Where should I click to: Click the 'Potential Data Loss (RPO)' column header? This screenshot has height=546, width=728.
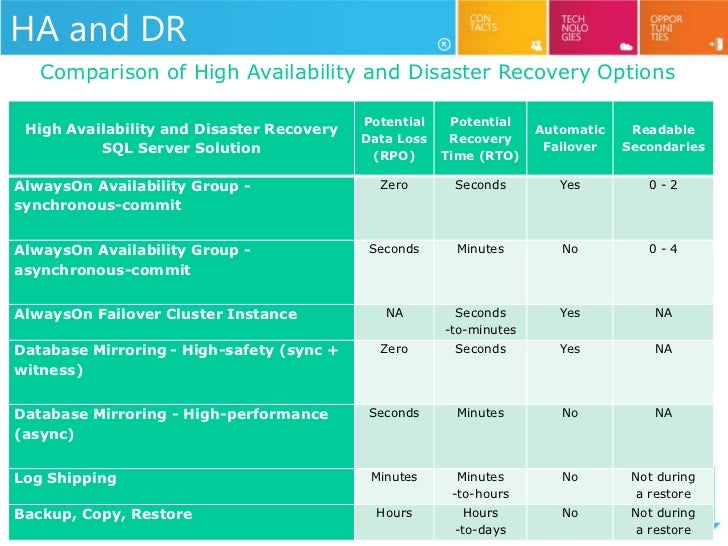pyautogui.click(x=394, y=138)
